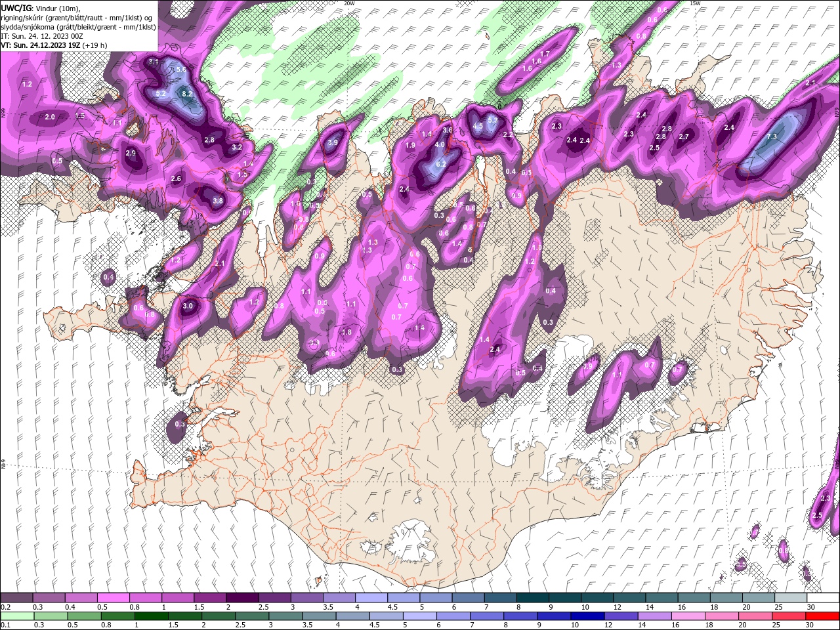This screenshot has height=630, width=840.
Task: Click the grey-purple 0.2 snow legend swatch
Action: click(16, 598)
